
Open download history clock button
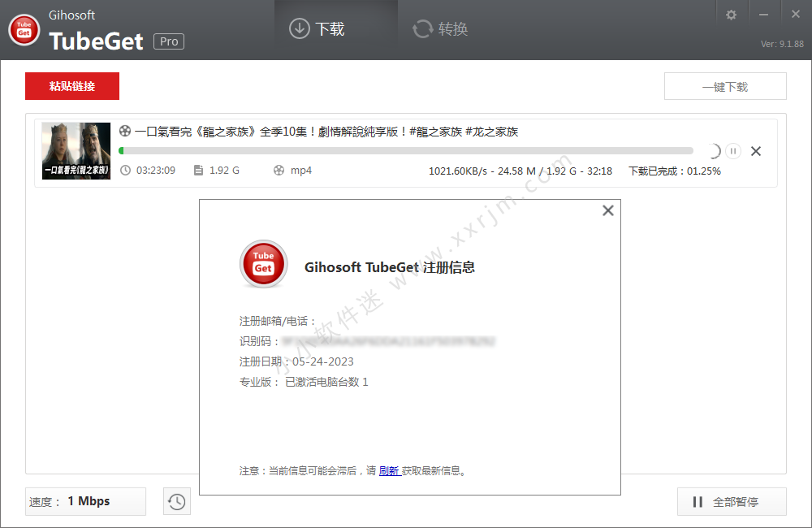tap(176, 501)
